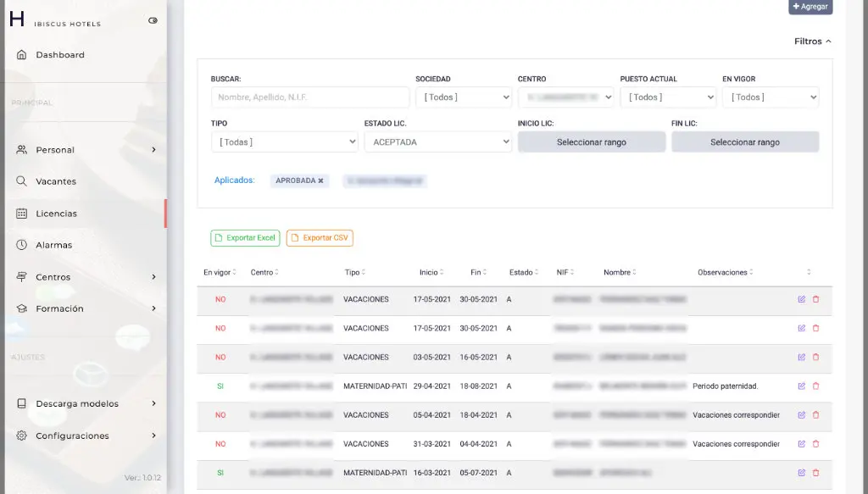Sort by En vigor column

[220, 272]
